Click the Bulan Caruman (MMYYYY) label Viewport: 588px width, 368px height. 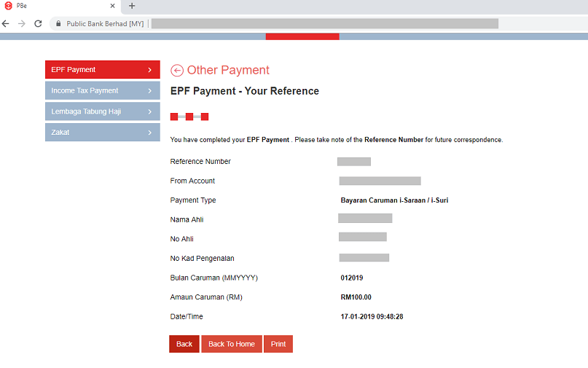[214, 278]
